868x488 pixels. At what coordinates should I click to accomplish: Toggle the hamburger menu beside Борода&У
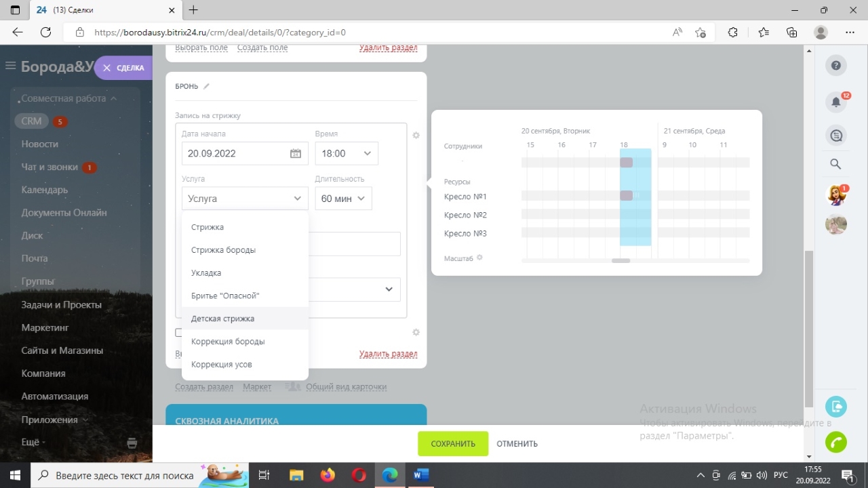pos(10,66)
